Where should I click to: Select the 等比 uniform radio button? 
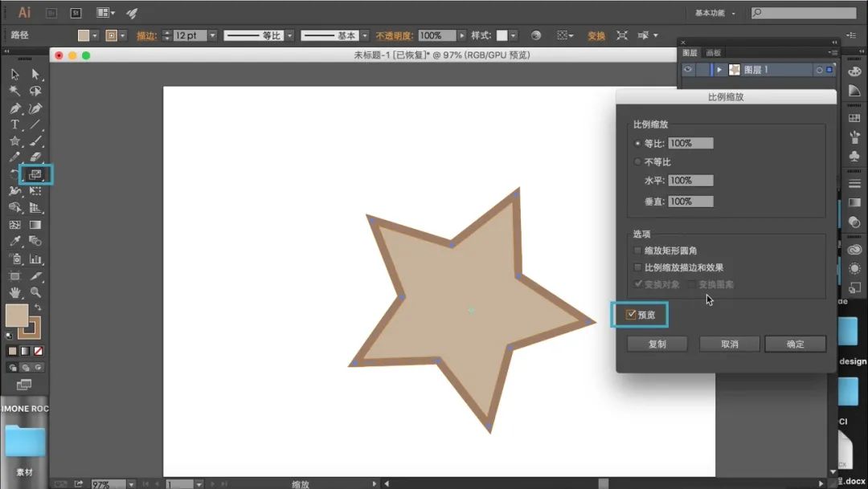637,143
